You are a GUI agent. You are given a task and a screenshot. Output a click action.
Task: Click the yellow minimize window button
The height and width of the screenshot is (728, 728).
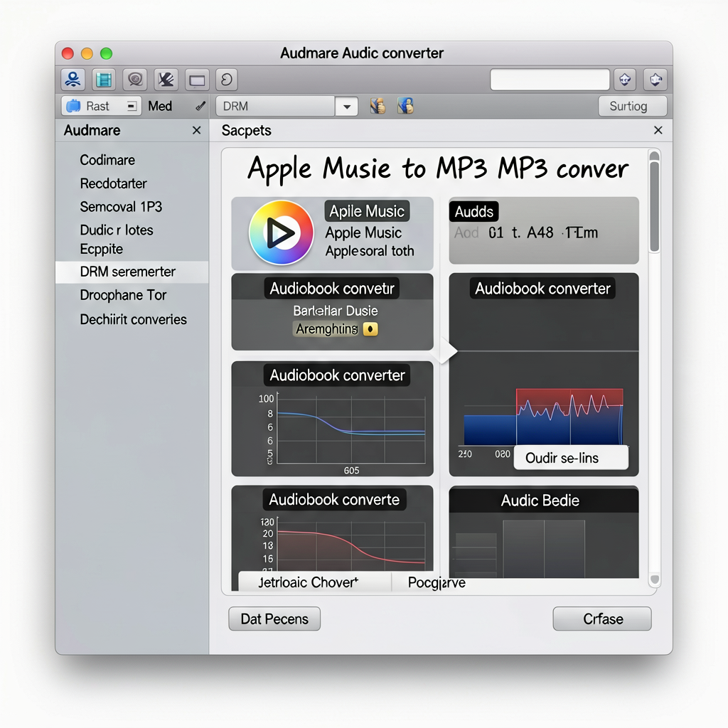87,53
